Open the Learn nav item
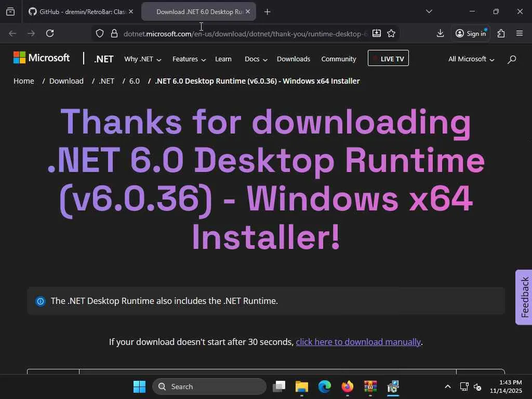Viewport: 532px width, 399px height. point(223,59)
